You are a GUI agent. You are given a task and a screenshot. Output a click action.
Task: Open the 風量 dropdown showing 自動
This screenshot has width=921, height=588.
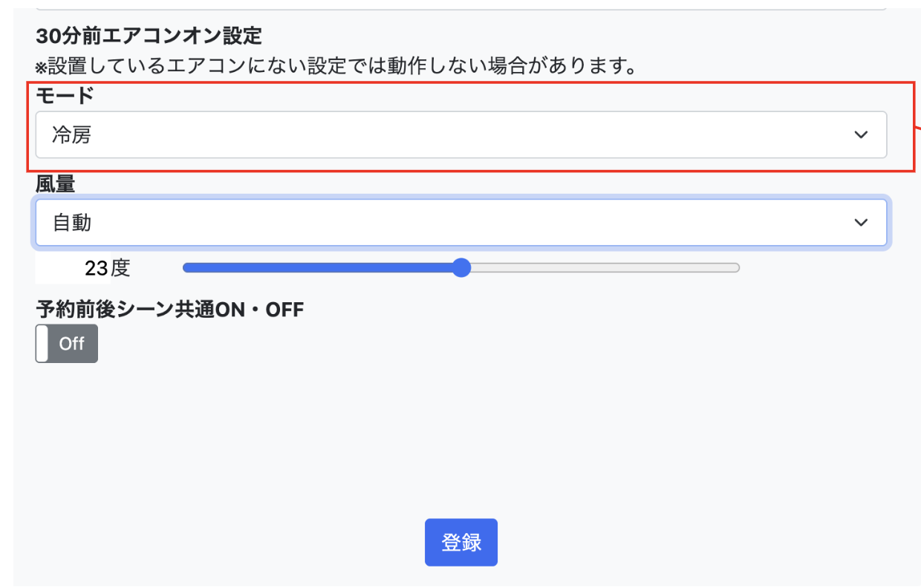click(461, 222)
